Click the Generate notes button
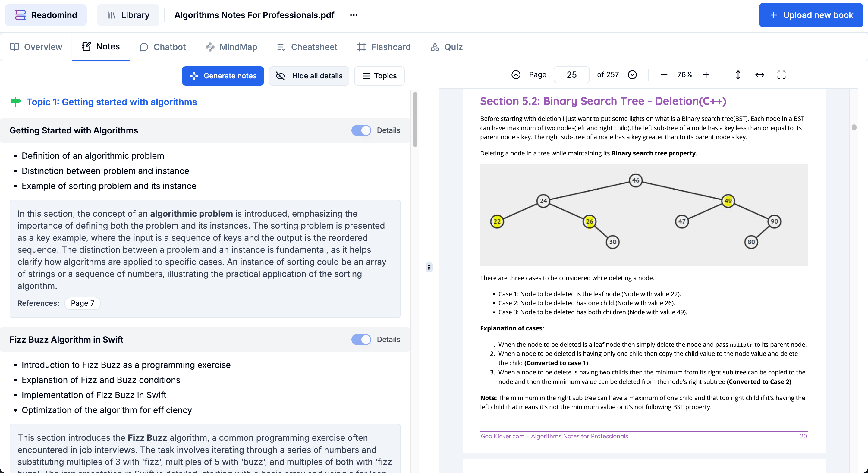 click(x=223, y=76)
